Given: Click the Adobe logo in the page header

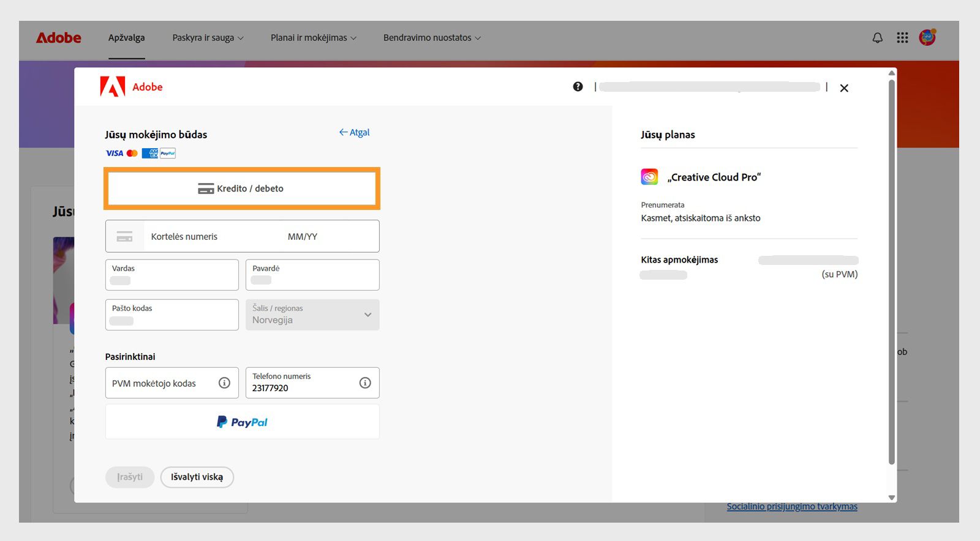Looking at the screenshot, I should [58, 38].
